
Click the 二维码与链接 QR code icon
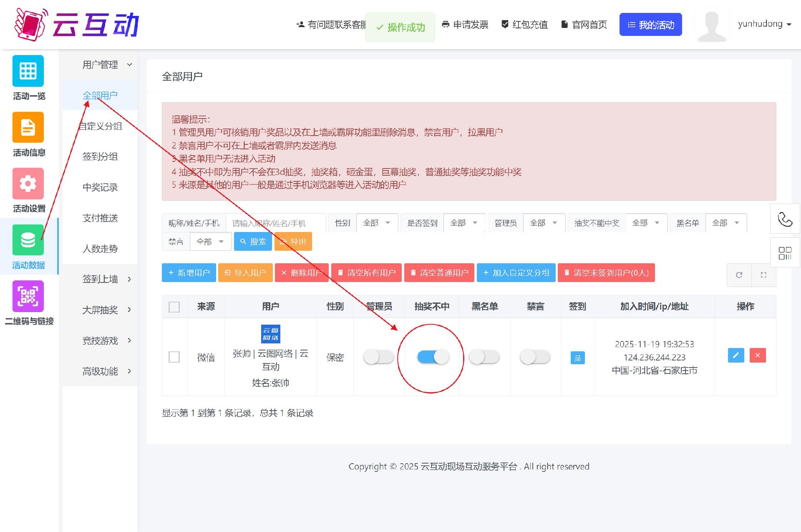[x=28, y=296]
